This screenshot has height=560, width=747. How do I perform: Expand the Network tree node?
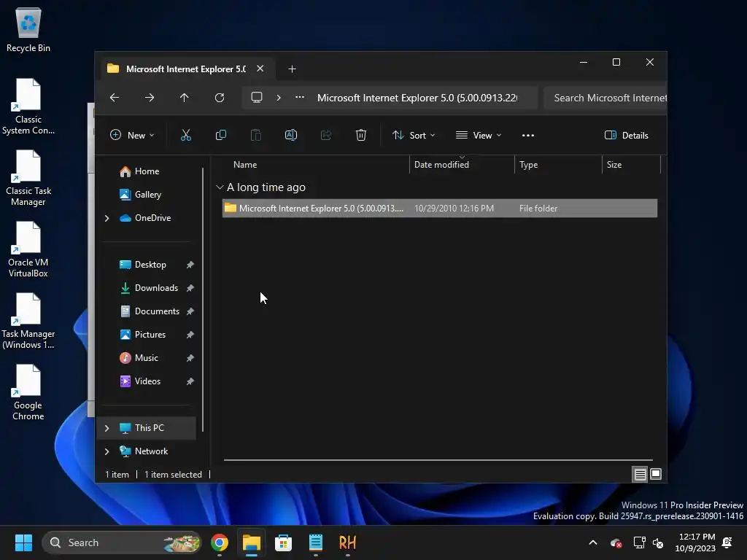[x=107, y=451]
